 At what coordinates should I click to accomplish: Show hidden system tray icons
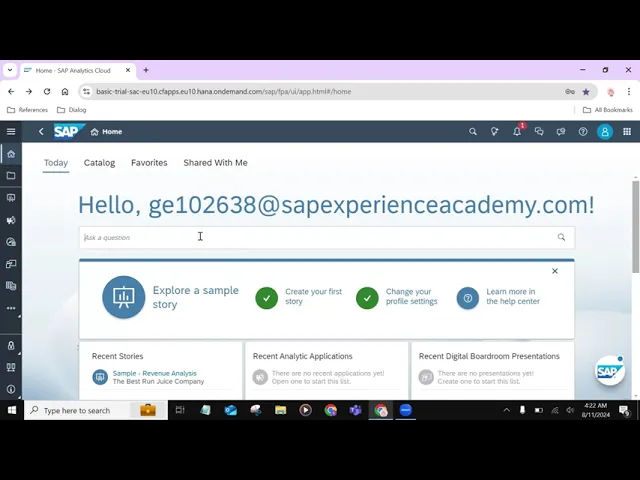[507, 410]
